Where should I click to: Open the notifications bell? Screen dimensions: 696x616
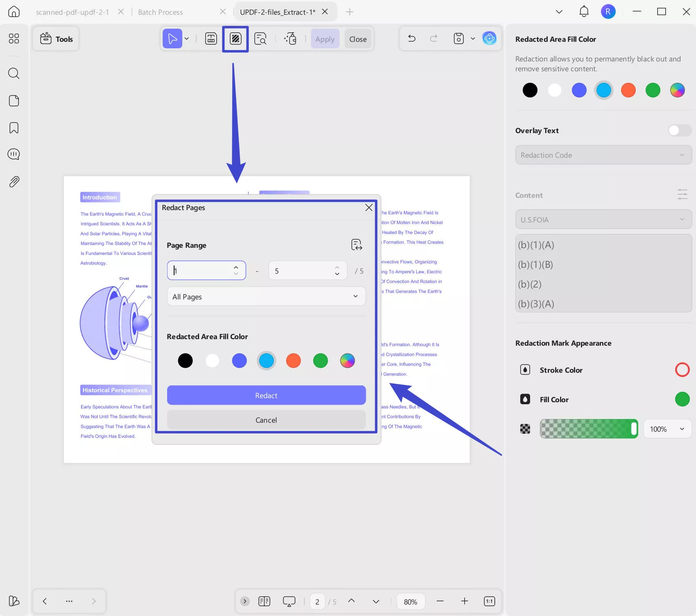click(x=584, y=11)
